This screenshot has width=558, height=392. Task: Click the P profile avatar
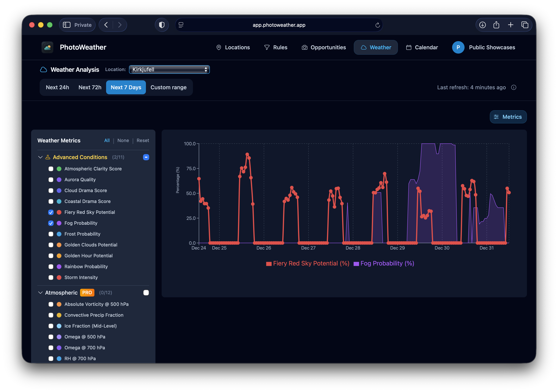click(x=458, y=47)
